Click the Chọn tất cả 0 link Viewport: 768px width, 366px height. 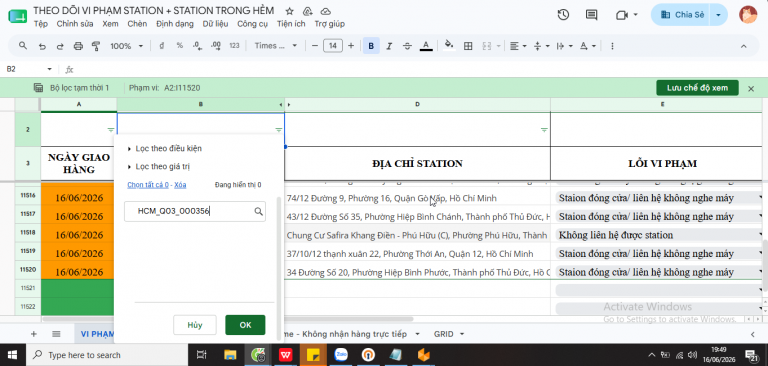[x=148, y=185]
